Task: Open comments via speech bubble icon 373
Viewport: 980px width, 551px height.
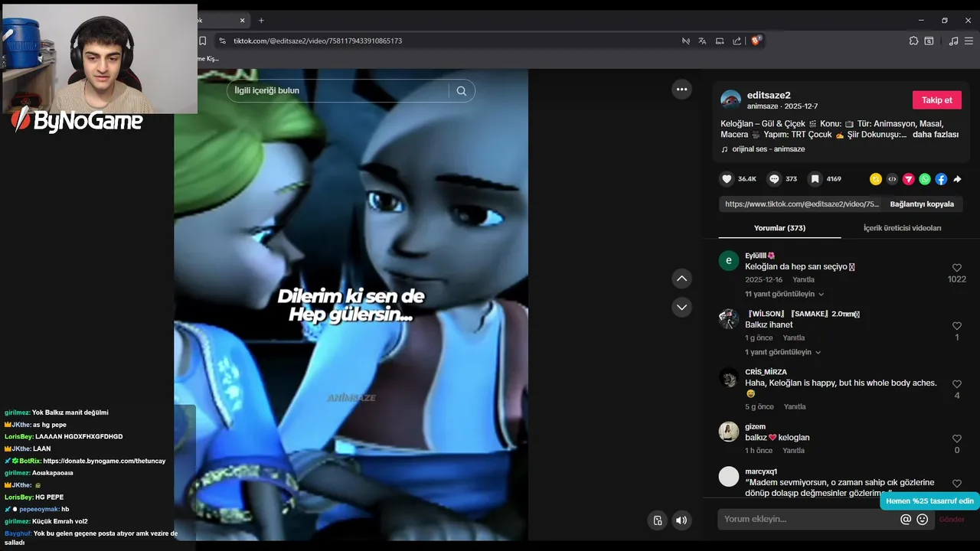Action: [x=774, y=179]
